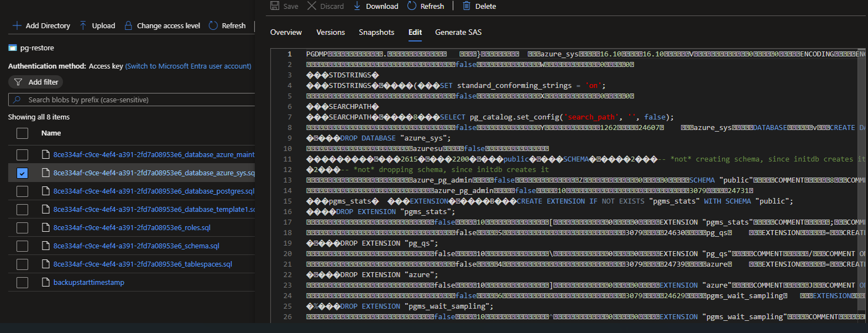The width and height of the screenshot is (868, 333).
Task: Switch to the Versions tab
Action: click(x=330, y=32)
